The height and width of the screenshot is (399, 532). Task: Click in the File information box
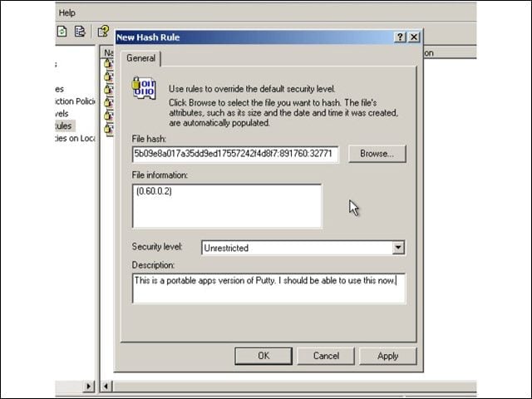pos(227,206)
